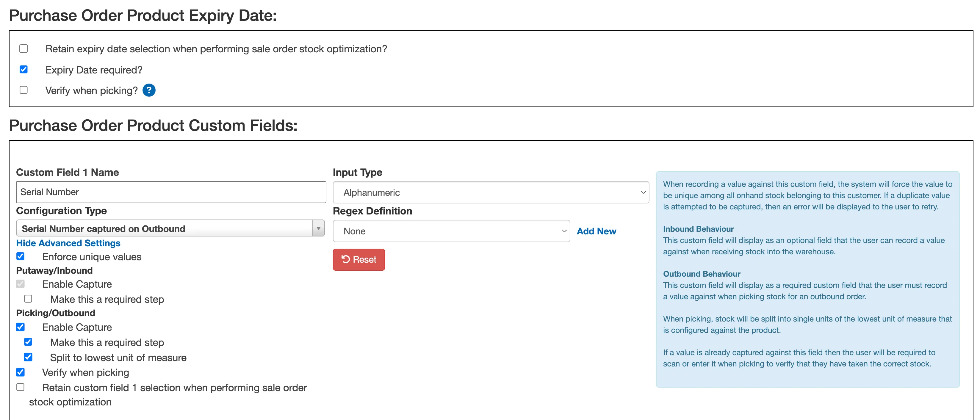The height and width of the screenshot is (420, 980).
Task: Click Hide Advanced Settings link
Action: click(x=68, y=243)
